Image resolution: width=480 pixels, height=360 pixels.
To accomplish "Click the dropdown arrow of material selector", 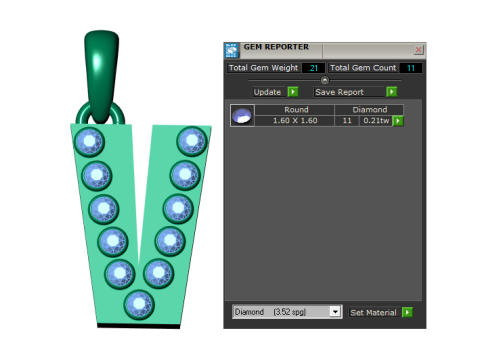I will tap(335, 312).
